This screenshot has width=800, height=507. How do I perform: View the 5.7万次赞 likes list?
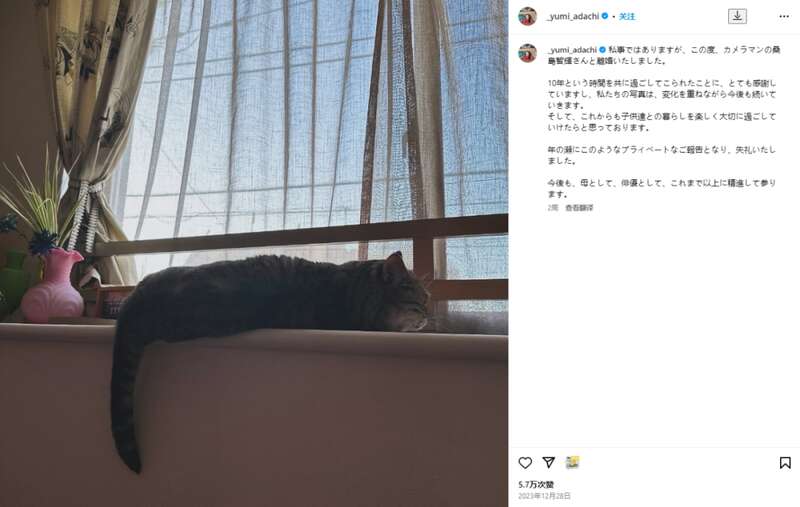[x=536, y=484]
